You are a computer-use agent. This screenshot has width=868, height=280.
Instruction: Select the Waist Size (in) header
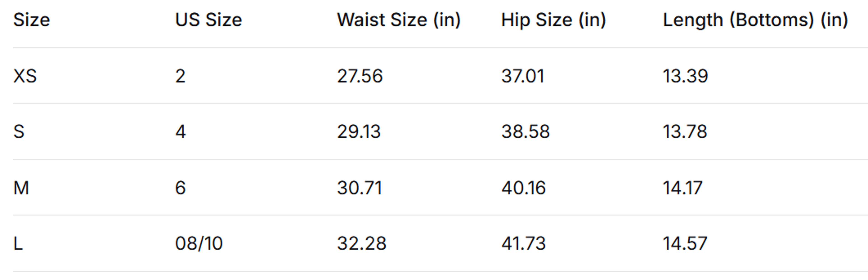click(x=399, y=20)
